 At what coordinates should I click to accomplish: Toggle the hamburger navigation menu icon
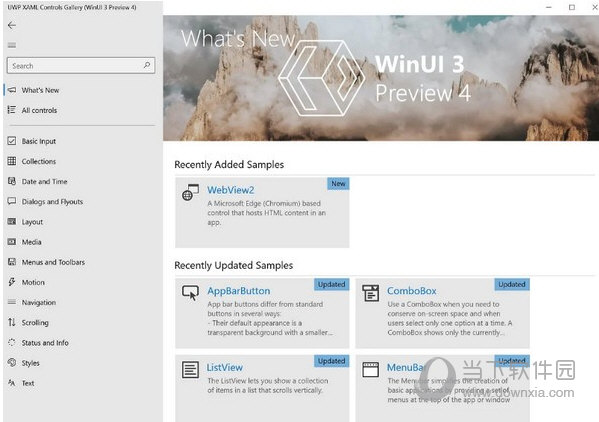tap(12, 45)
